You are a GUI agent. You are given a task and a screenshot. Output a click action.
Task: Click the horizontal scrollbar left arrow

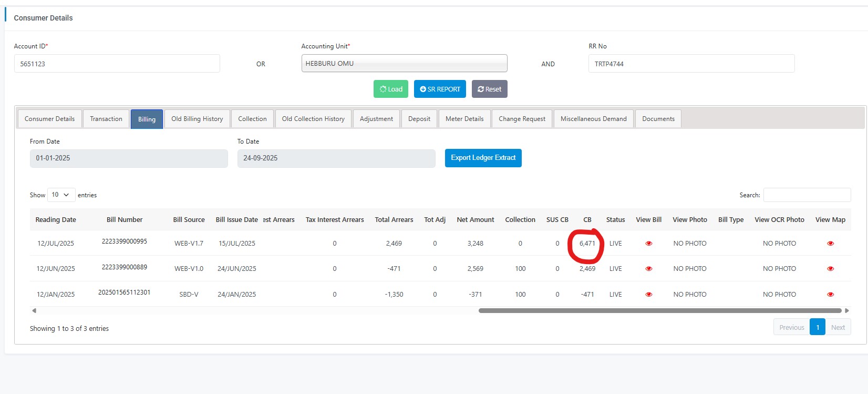point(34,310)
